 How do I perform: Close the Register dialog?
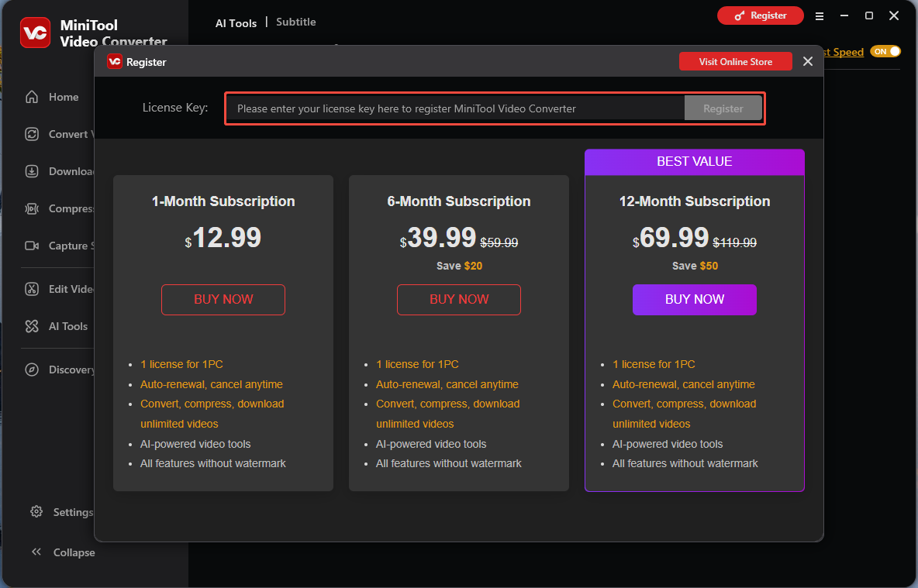(808, 61)
